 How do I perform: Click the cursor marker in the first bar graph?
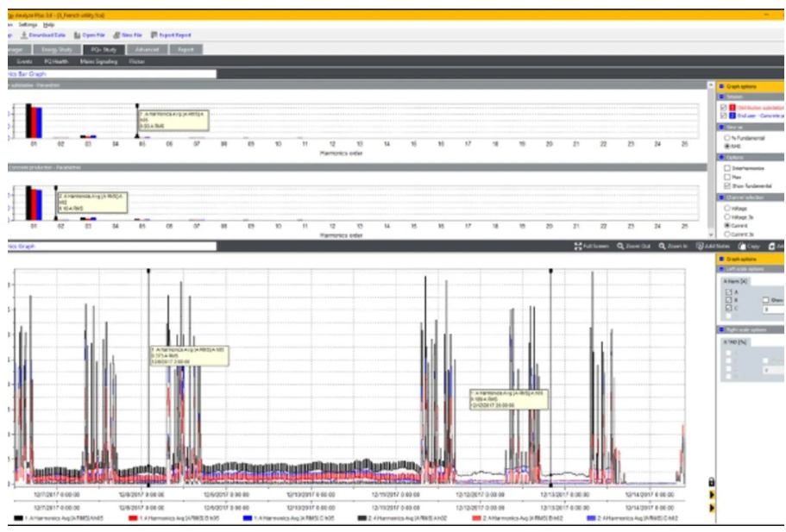137,106
